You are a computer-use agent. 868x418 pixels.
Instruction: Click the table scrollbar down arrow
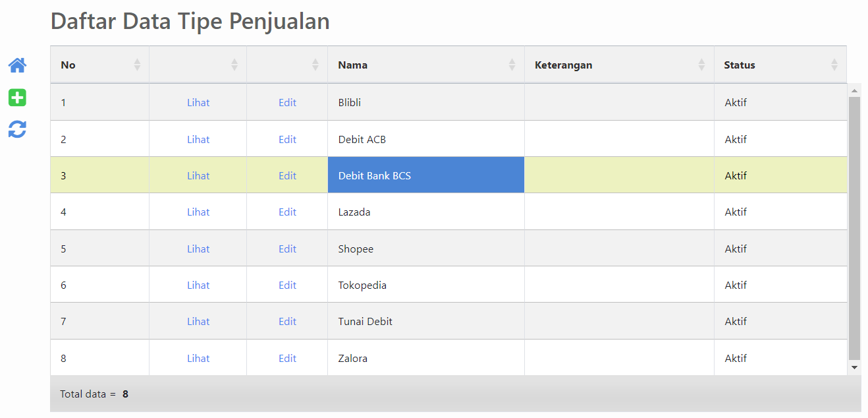pyautogui.click(x=854, y=367)
